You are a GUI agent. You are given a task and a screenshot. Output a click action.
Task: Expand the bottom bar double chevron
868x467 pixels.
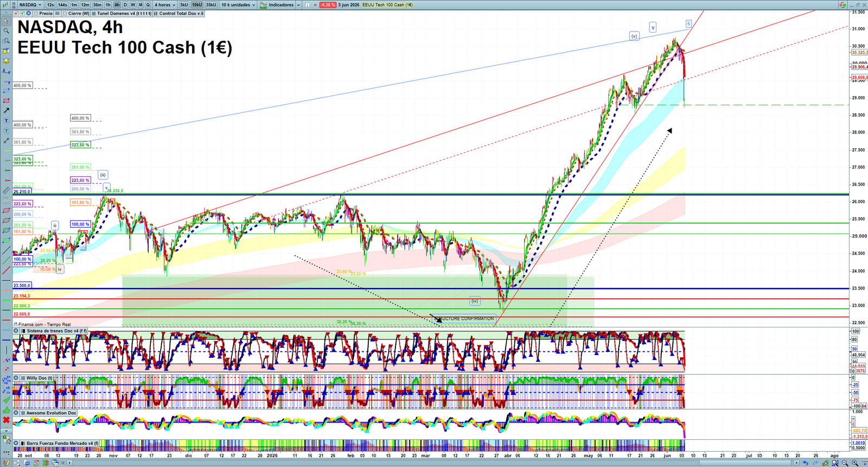tap(63, 463)
